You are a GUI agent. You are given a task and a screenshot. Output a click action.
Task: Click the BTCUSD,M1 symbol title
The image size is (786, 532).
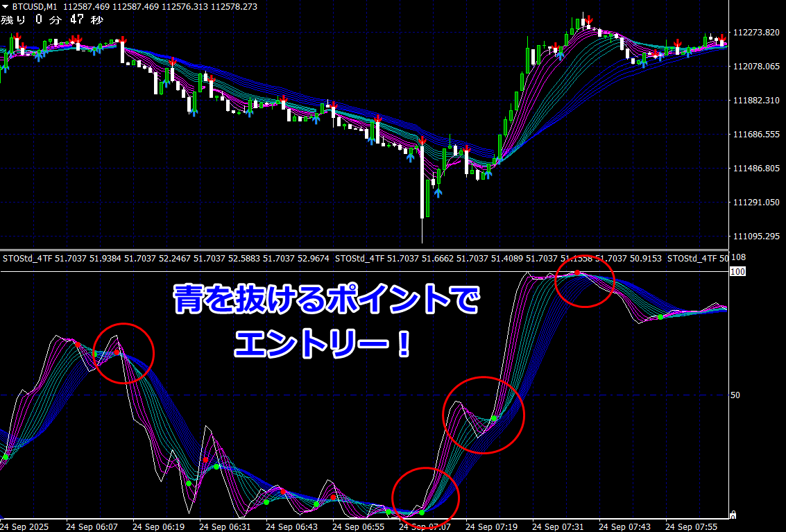point(35,7)
